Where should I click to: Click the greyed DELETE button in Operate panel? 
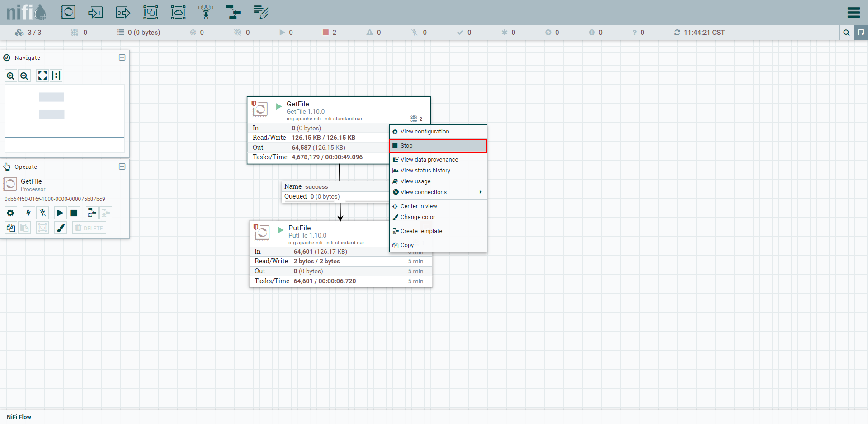[89, 228]
